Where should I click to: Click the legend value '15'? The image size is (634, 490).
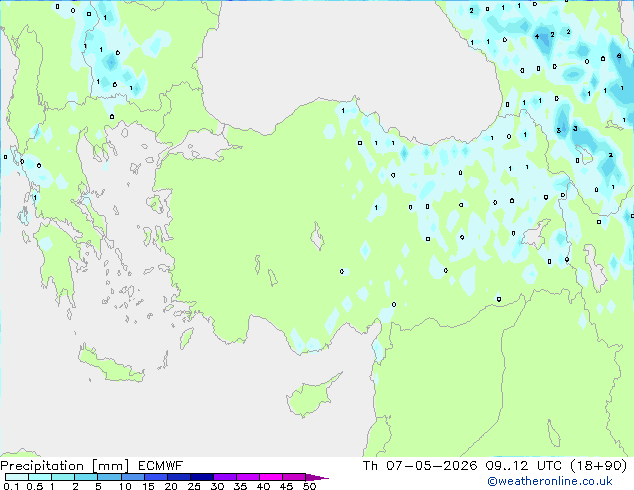tap(148, 486)
